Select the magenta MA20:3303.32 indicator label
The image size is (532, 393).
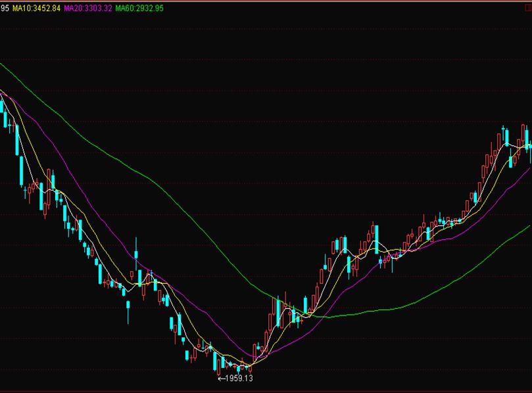coord(88,9)
